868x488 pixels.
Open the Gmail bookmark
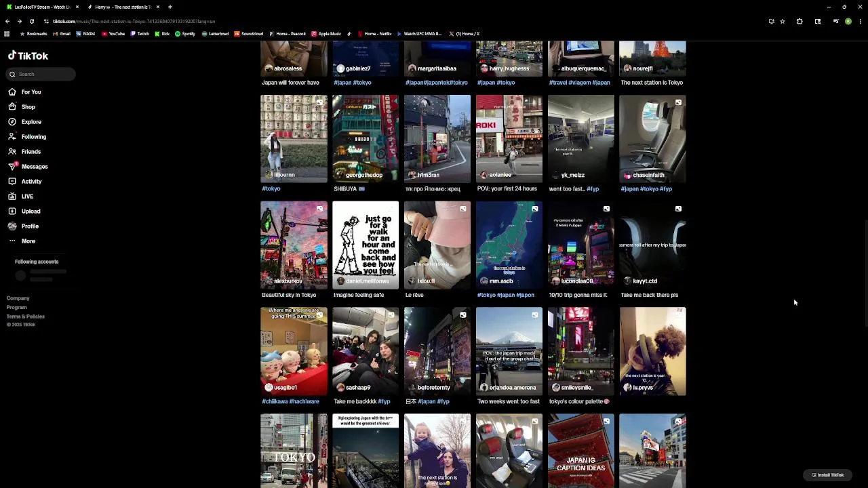click(62, 34)
